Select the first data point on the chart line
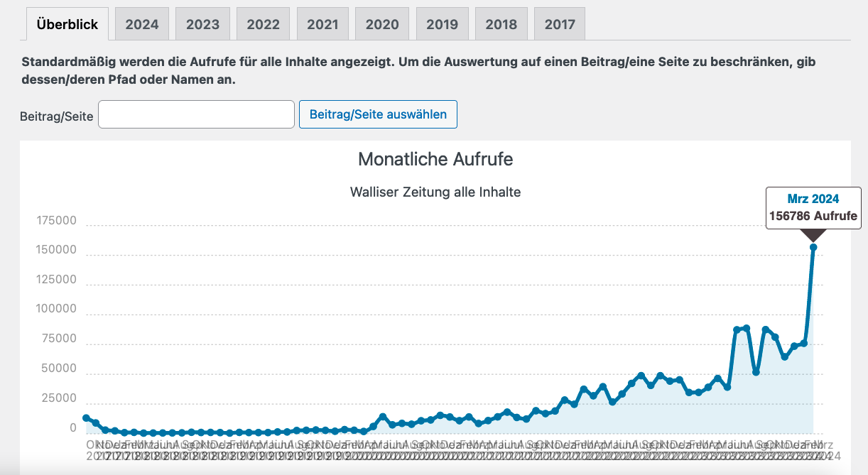This screenshot has width=868, height=475. [x=86, y=418]
